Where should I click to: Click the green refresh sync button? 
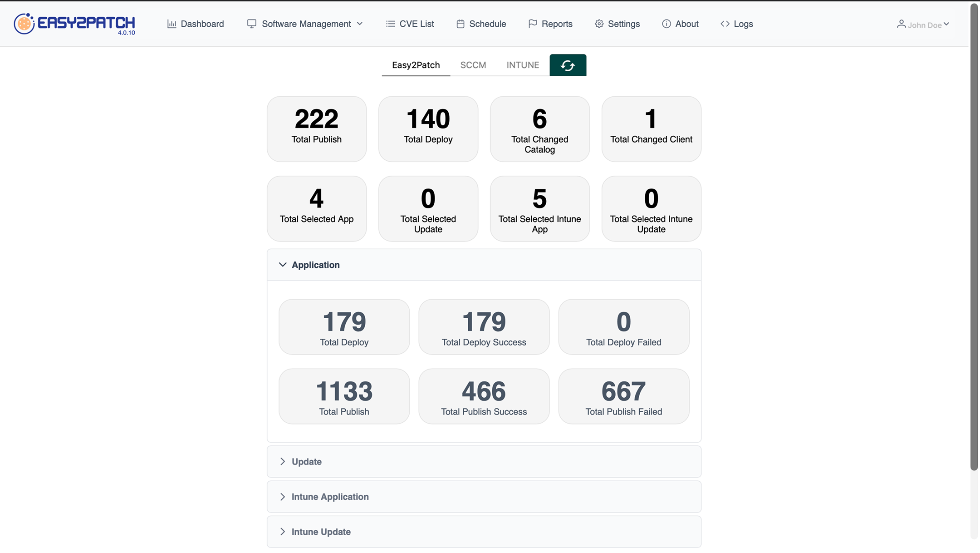coord(568,65)
